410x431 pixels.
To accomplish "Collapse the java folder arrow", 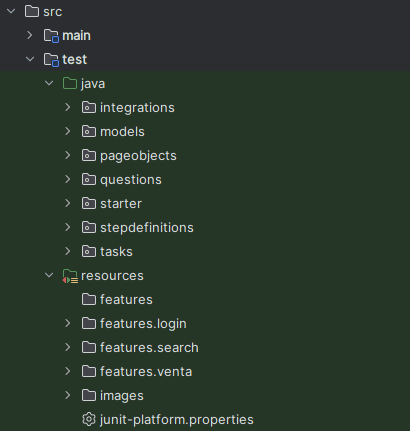I will 49,83.
